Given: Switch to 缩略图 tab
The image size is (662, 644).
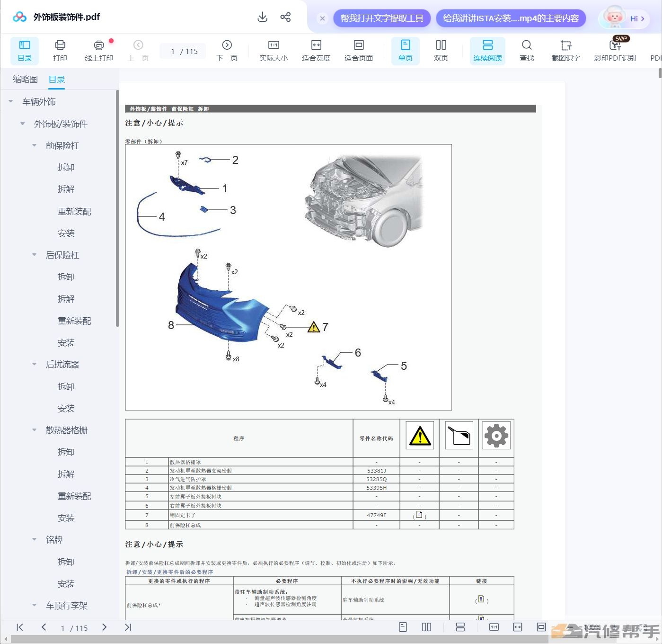Looking at the screenshot, I should pyautogui.click(x=25, y=79).
